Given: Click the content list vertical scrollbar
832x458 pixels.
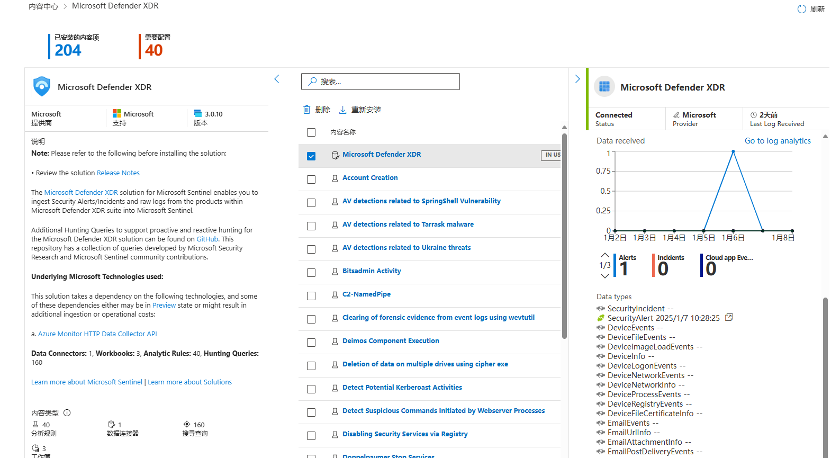Looking at the screenshot, I should coord(564,234).
